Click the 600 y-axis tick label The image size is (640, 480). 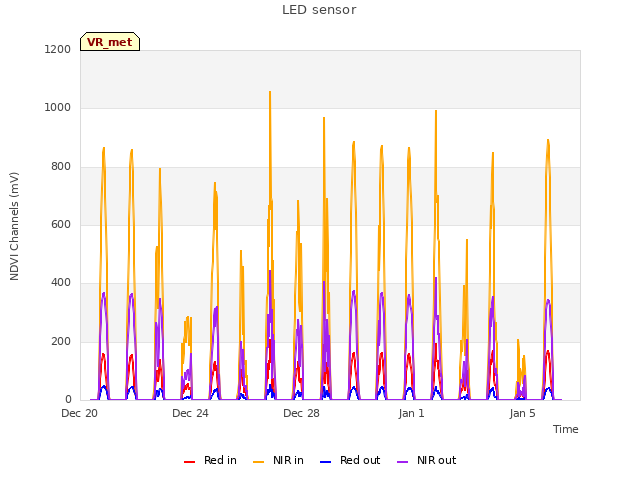coord(61,224)
